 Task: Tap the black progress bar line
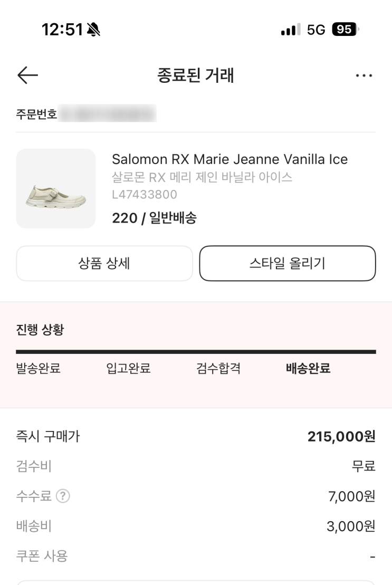pyautogui.click(x=196, y=351)
